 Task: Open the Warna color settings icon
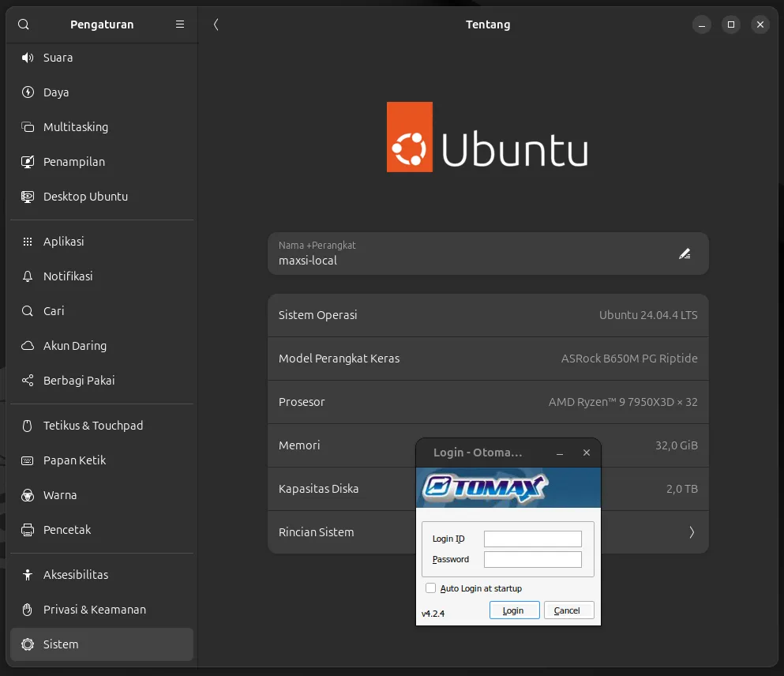(28, 495)
